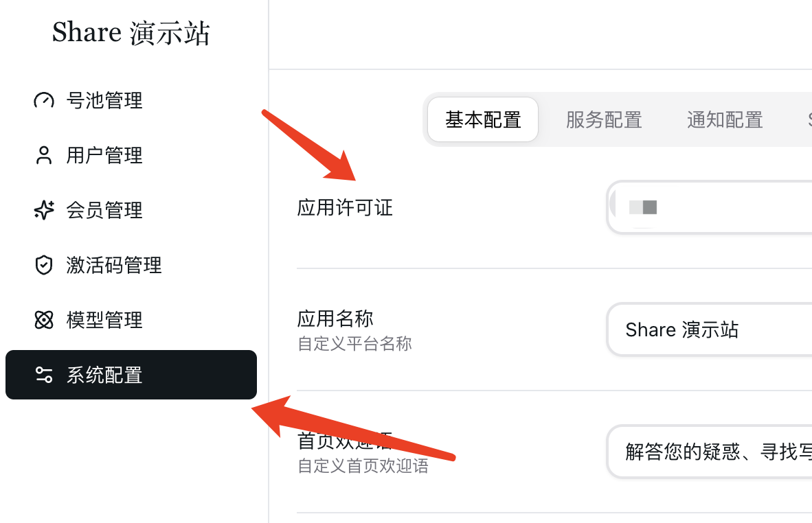Click the 首页欢迎语 text input
This screenshot has height=523, width=812.
click(x=710, y=452)
